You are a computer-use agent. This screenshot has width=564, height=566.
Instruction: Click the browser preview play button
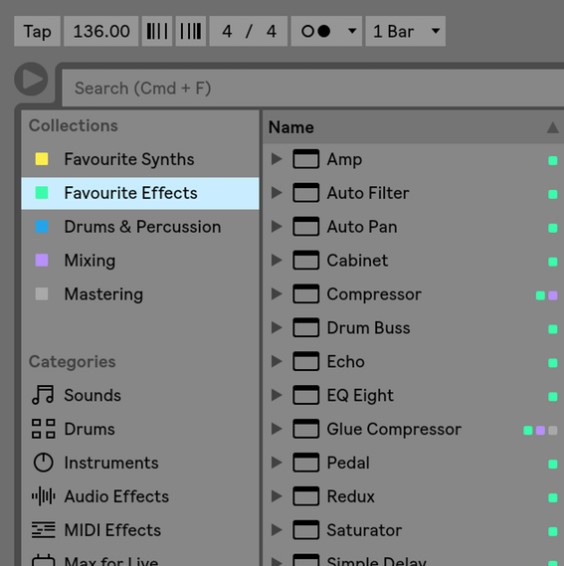31,79
